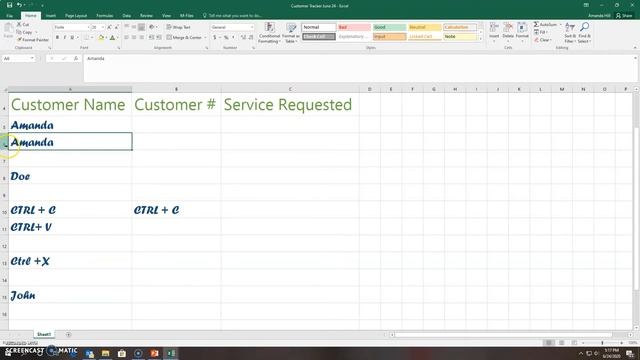Viewport: 640px width, 360px height.
Task: Select Middle Align in the Alignment group
Action: [134, 27]
